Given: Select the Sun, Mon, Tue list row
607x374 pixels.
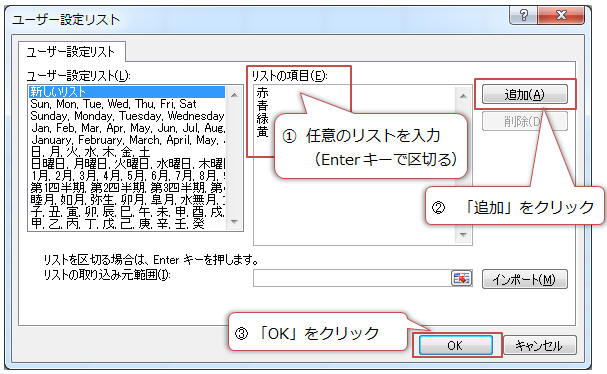Looking at the screenshot, I should point(127,104).
